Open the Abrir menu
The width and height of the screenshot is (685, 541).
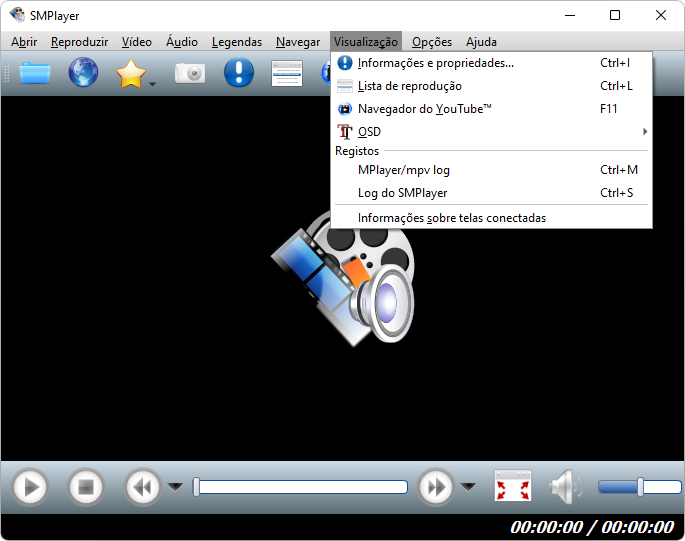[x=24, y=42]
